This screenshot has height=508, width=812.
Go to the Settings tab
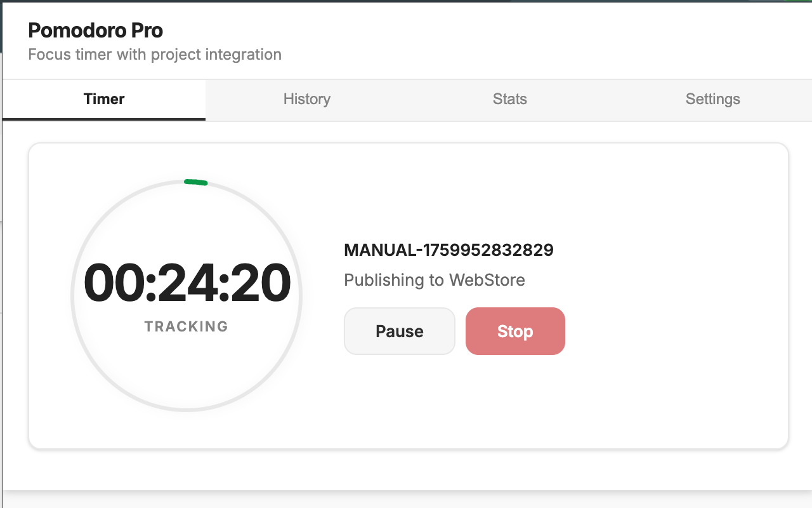[712, 99]
